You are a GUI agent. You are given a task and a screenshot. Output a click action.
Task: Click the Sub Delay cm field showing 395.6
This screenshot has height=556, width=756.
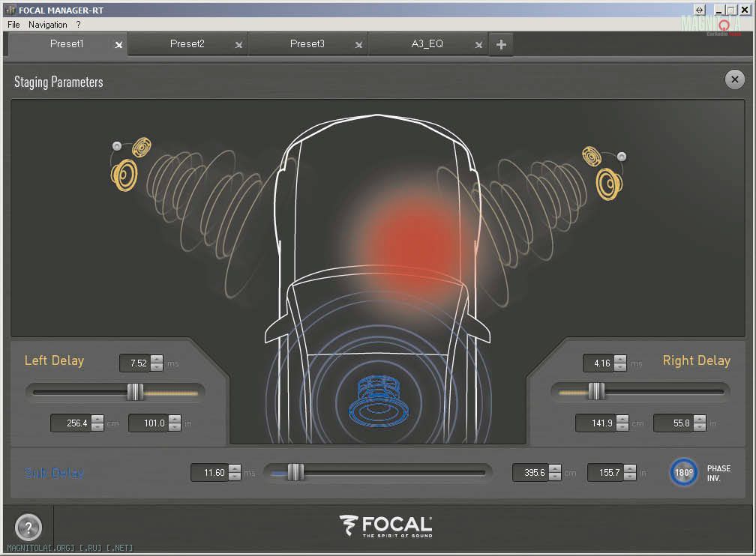[x=531, y=473]
